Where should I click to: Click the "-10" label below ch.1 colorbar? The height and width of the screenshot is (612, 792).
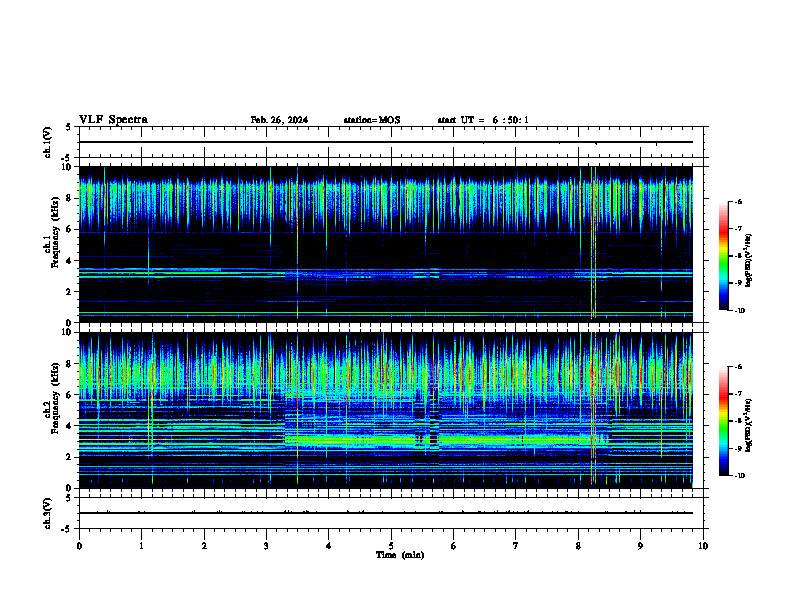click(x=739, y=311)
